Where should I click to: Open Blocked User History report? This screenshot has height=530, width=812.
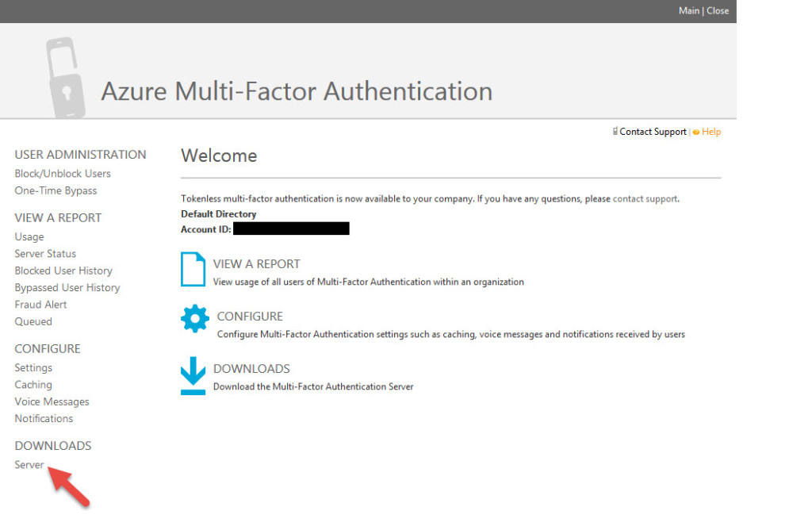pos(63,270)
